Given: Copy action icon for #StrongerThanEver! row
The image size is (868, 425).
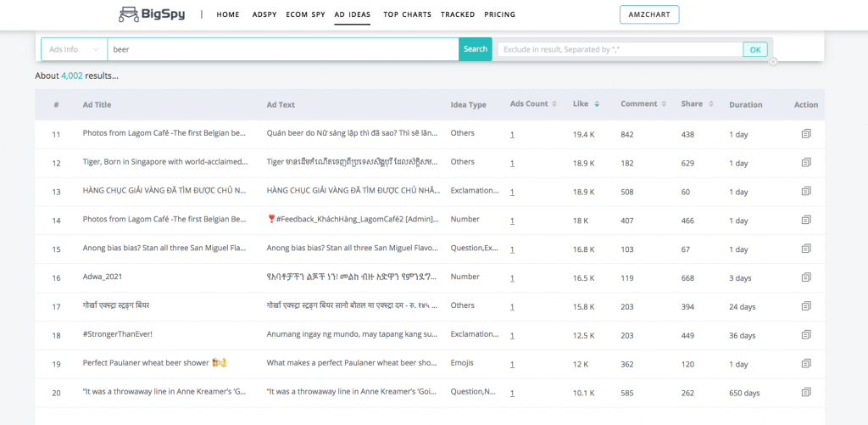Looking at the screenshot, I should coord(806,335).
